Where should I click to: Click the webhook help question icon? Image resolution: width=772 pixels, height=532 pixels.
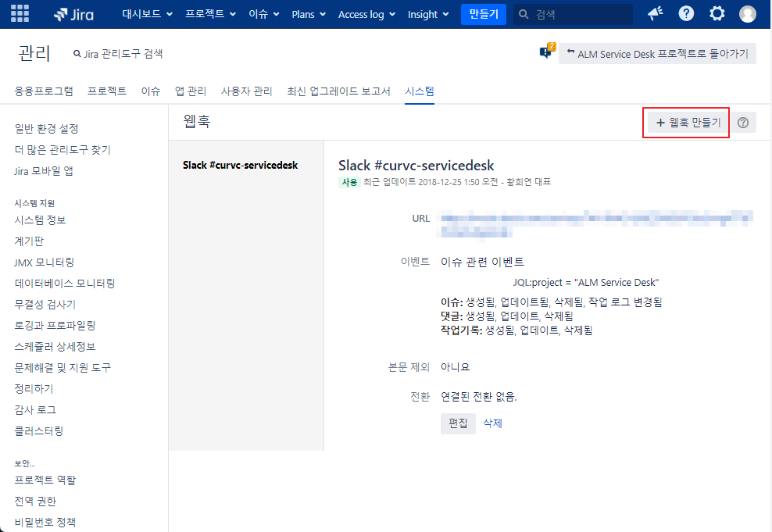point(743,123)
